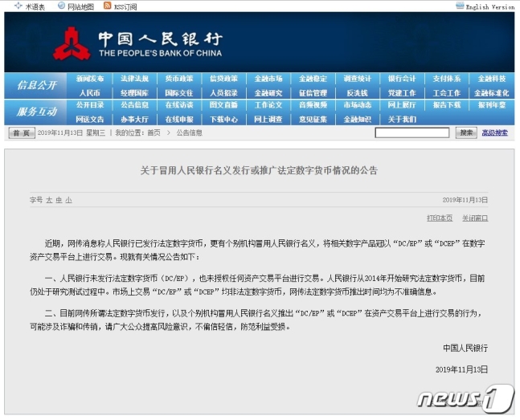Open the 法律法规 menu item
Screen dimensions: 520x420
pyautogui.click(x=134, y=79)
